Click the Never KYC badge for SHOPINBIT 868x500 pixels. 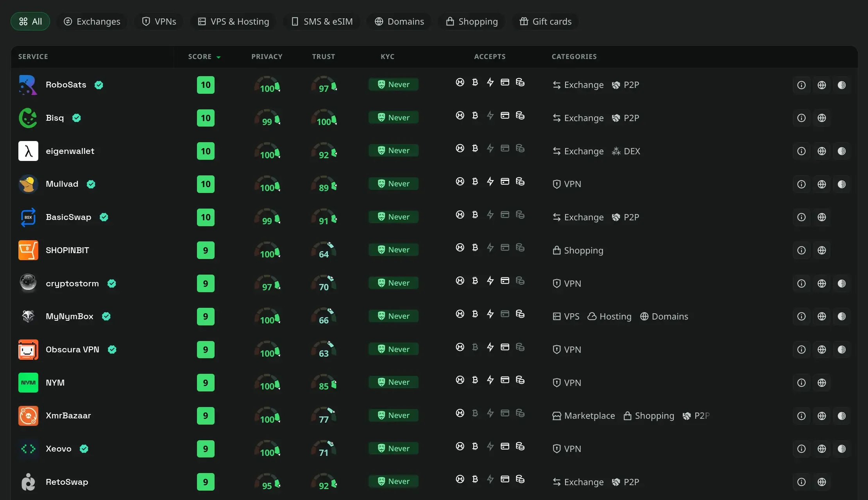[x=394, y=250]
